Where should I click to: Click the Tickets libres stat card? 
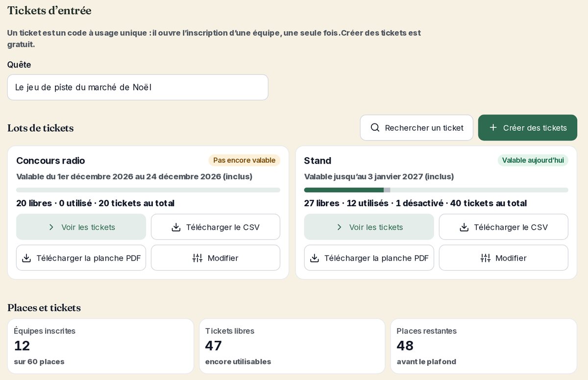pos(292,346)
